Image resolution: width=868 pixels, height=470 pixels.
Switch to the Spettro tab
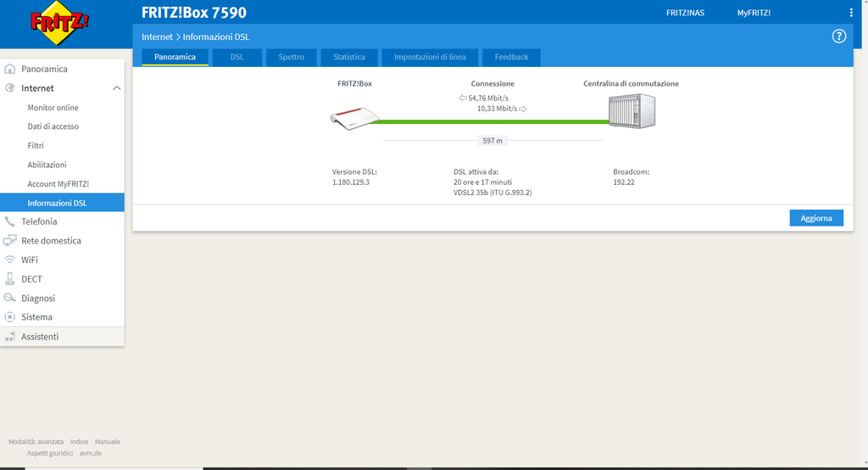click(x=292, y=57)
